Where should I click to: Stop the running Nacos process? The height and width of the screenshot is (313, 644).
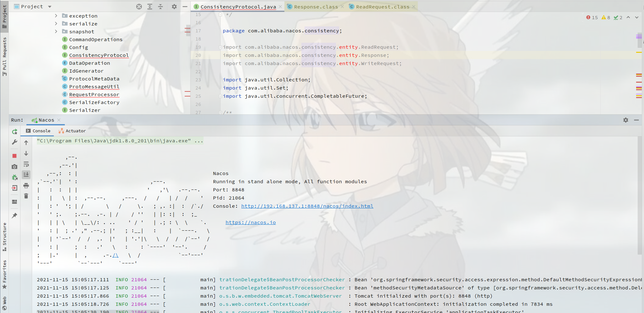[x=14, y=156]
